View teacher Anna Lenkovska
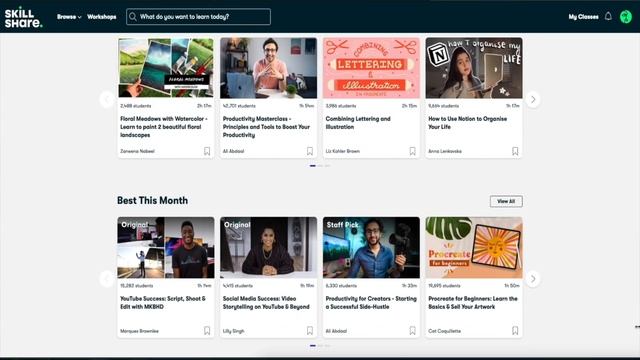The image size is (640, 360). pyautogui.click(x=445, y=151)
